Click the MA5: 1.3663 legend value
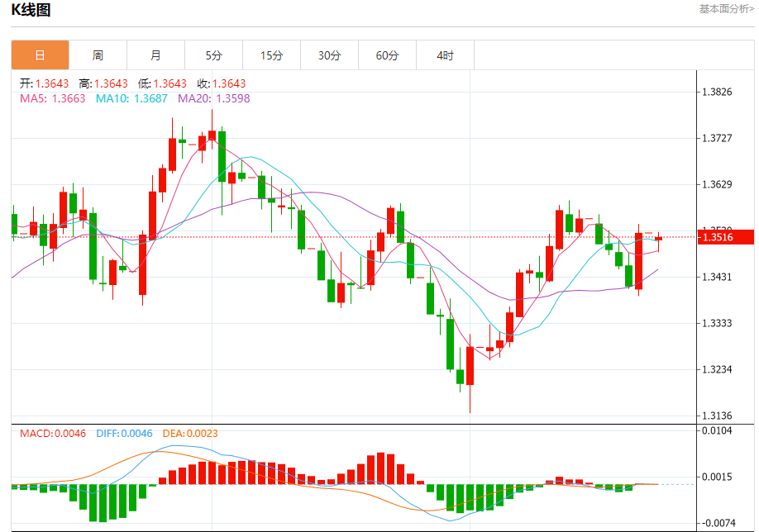The image size is (759, 532). pos(52,98)
